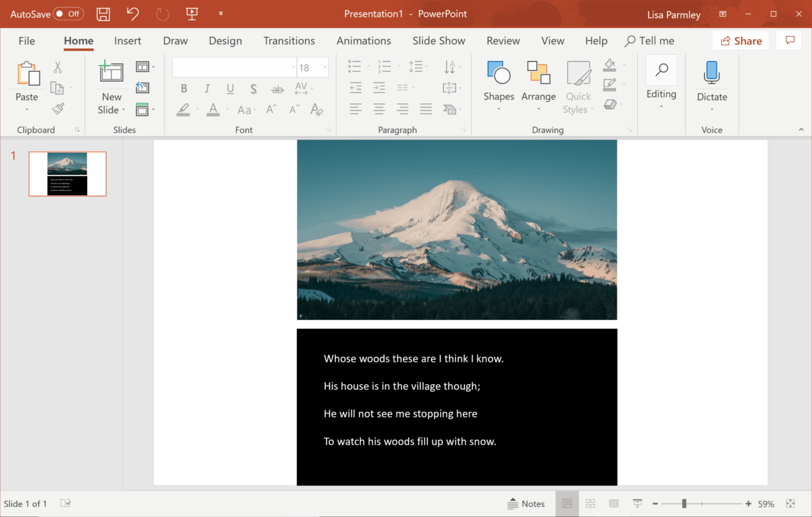Apply text shadow formatting
The image size is (812, 517).
pyautogui.click(x=253, y=89)
